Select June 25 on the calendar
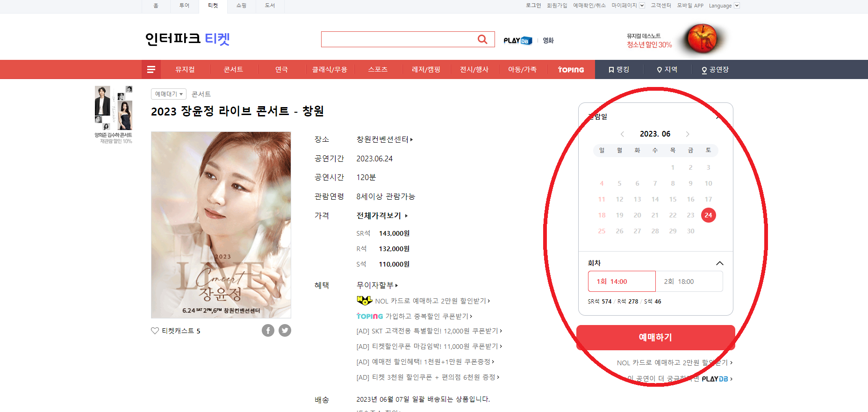This screenshot has width=868, height=412. coord(602,231)
